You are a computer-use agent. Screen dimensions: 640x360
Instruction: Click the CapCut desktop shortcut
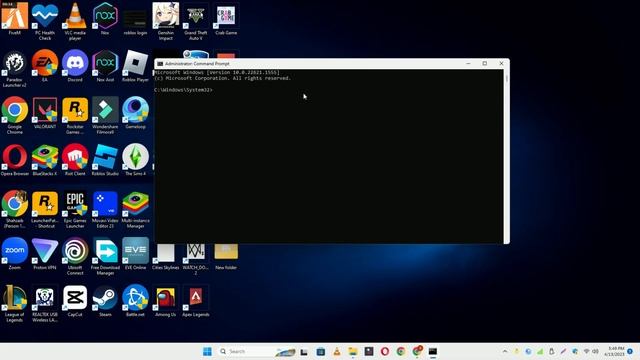(75, 301)
